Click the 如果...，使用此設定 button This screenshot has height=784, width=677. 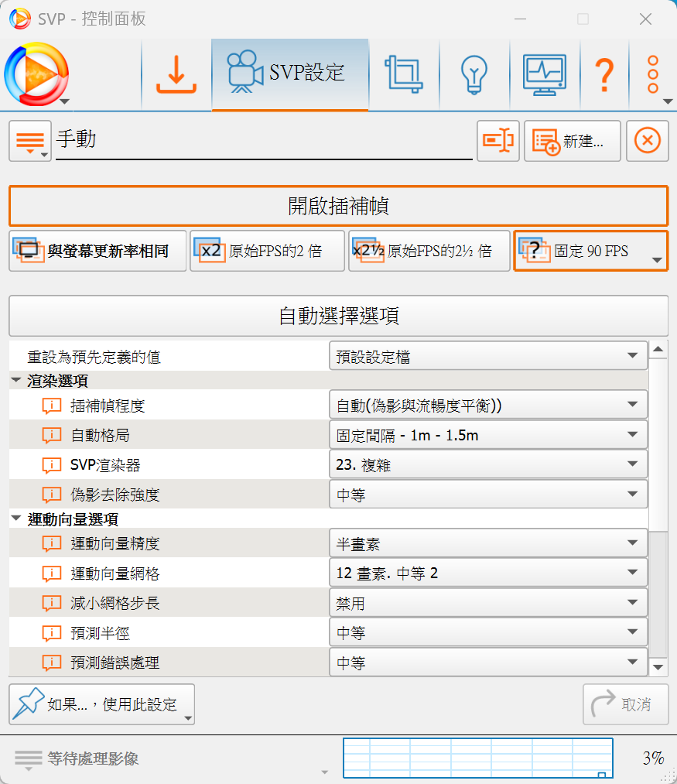pos(101,704)
